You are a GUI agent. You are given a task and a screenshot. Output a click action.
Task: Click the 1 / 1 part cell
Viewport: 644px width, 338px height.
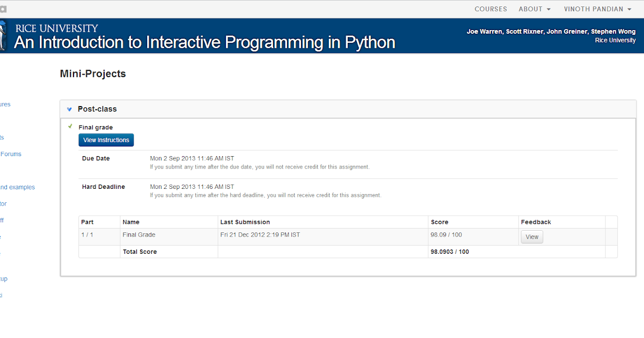87,235
